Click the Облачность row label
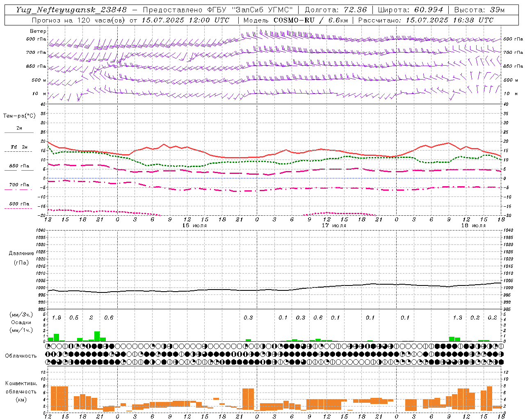 [21, 356]
